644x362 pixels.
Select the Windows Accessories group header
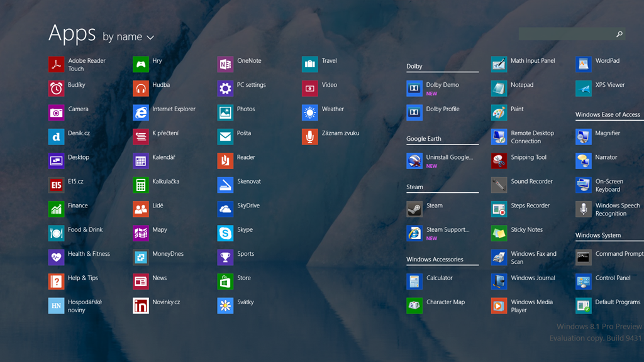(x=435, y=259)
